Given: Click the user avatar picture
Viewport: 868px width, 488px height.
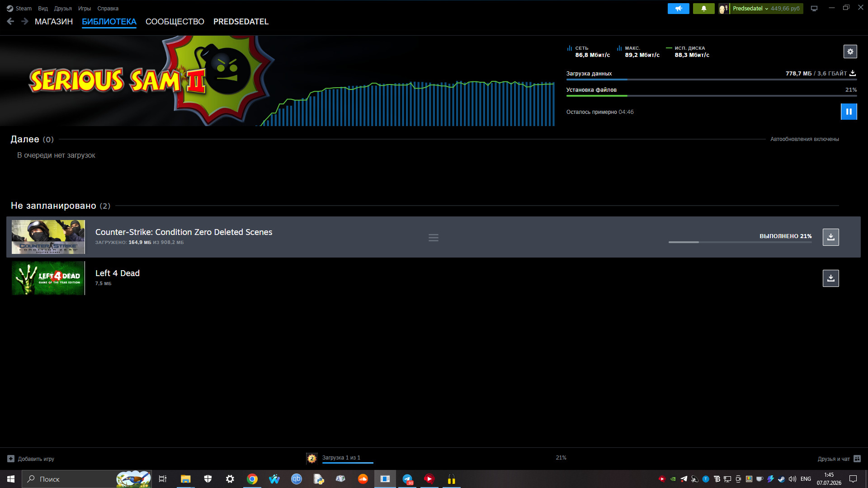Looking at the screenshot, I should point(724,9).
